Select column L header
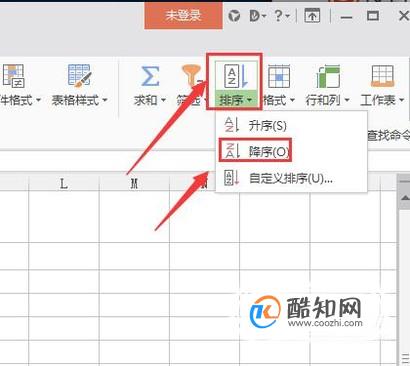Viewport: 410px width, 366px height. coord(64,183)
